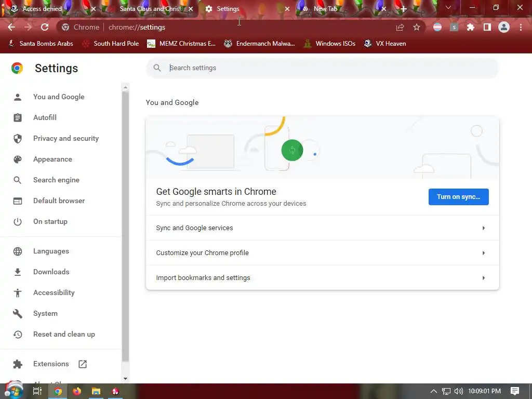Close the Settings tab

click(x=287, y=9)
